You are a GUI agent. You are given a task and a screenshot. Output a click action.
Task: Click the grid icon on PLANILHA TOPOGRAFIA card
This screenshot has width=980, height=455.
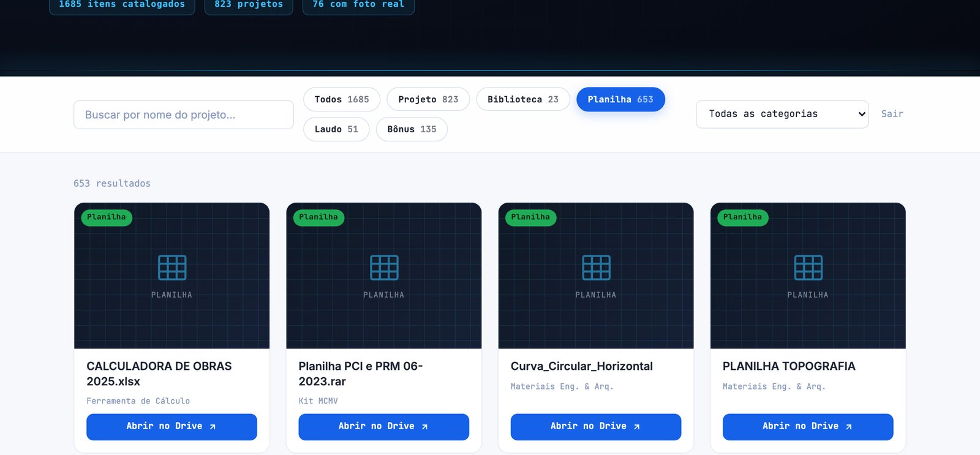click(808, 268)
